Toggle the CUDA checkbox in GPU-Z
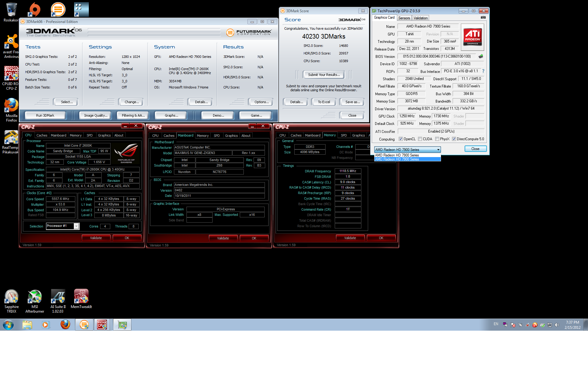This screenshot has width=588, height=372. pos(420,139)
